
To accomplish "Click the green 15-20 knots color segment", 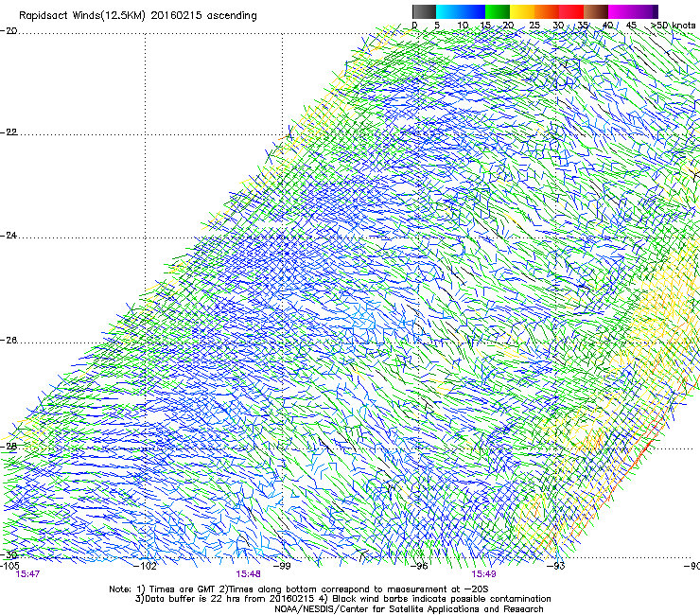I will pyautogui.click(x=498, y=11).
